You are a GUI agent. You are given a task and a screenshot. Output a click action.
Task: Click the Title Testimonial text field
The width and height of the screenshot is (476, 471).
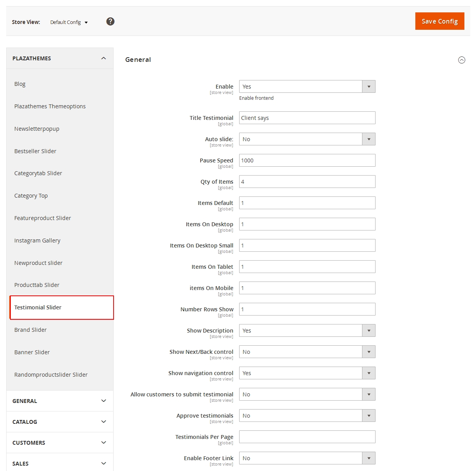coord(307,118)
